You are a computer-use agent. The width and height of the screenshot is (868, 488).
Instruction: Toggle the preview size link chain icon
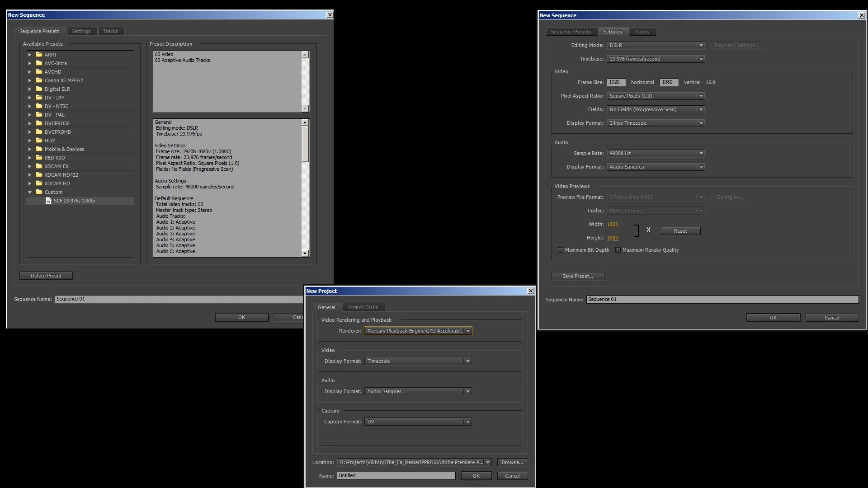coord(648,230)
